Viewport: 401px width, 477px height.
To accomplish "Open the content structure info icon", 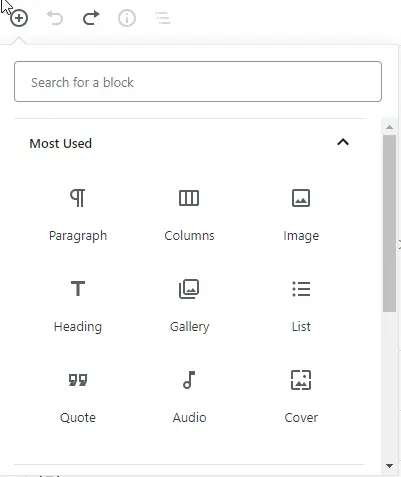I will (127, 18).
